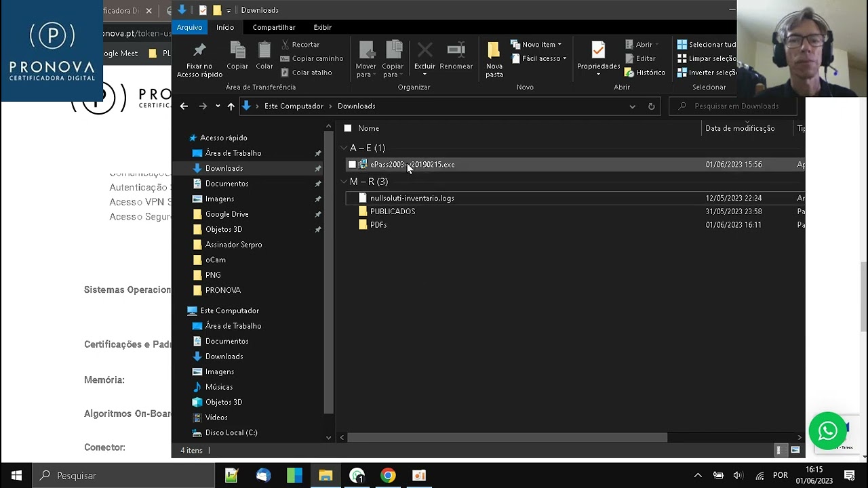Viewport: 868px width, 488px height.
Task: Switch to the Compartilhar ribbon tab
Action: pyautogui.click(x=274, y=27)
